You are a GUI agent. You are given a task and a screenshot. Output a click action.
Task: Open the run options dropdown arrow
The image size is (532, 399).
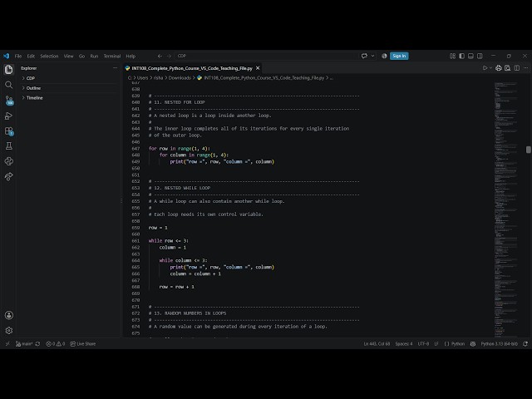pyautogui.click(x=490, y=68)
